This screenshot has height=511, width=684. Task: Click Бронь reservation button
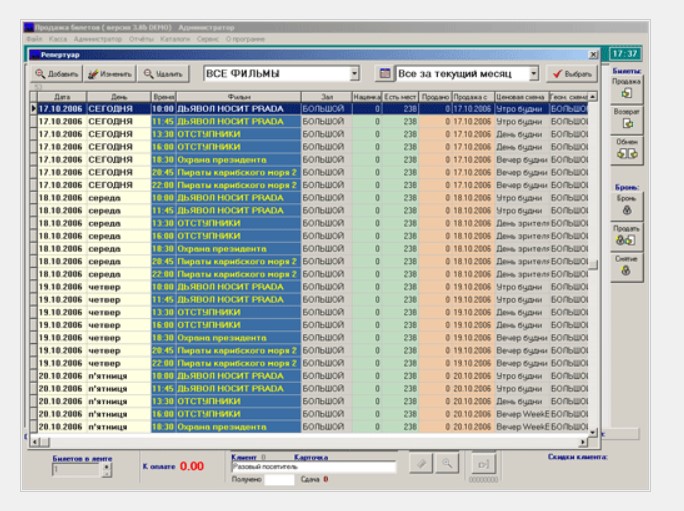coord(626,206)
